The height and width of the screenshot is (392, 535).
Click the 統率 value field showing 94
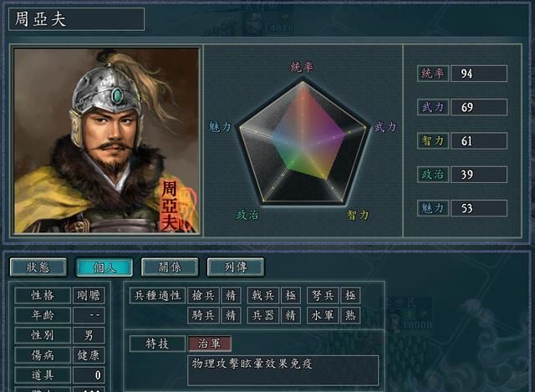coord(479,74)
